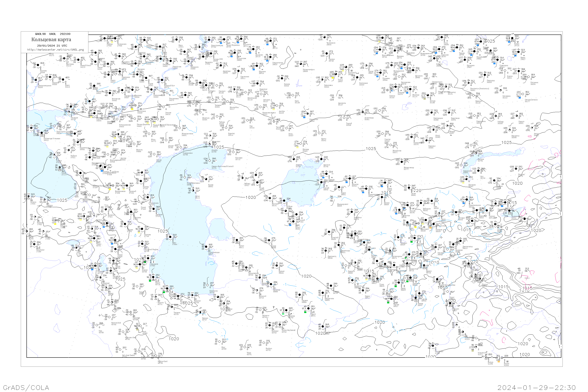Click the meteocenter.net UAOL.png URL text
Image resolution: width=588 pixels, height=392 pixels.
pos(55,50)
